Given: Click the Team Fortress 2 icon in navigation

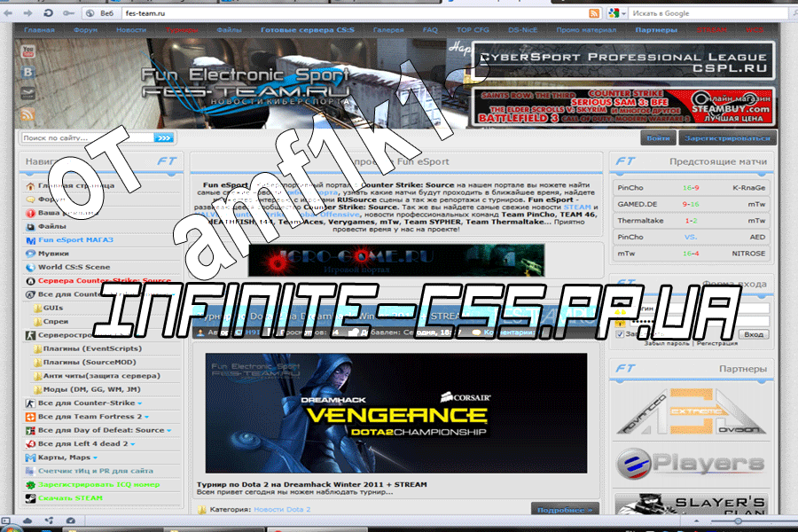Looking at the screenshot, I should 30,417.
